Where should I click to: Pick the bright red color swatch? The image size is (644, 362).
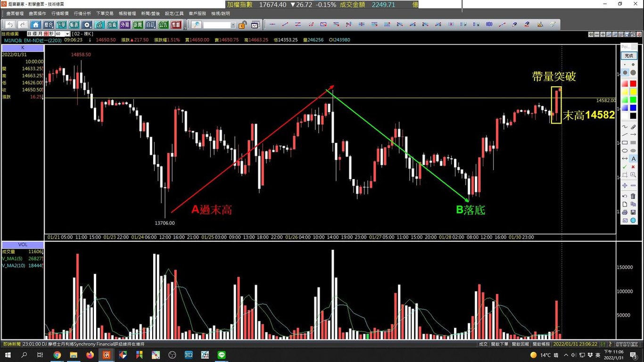point(633,83)
